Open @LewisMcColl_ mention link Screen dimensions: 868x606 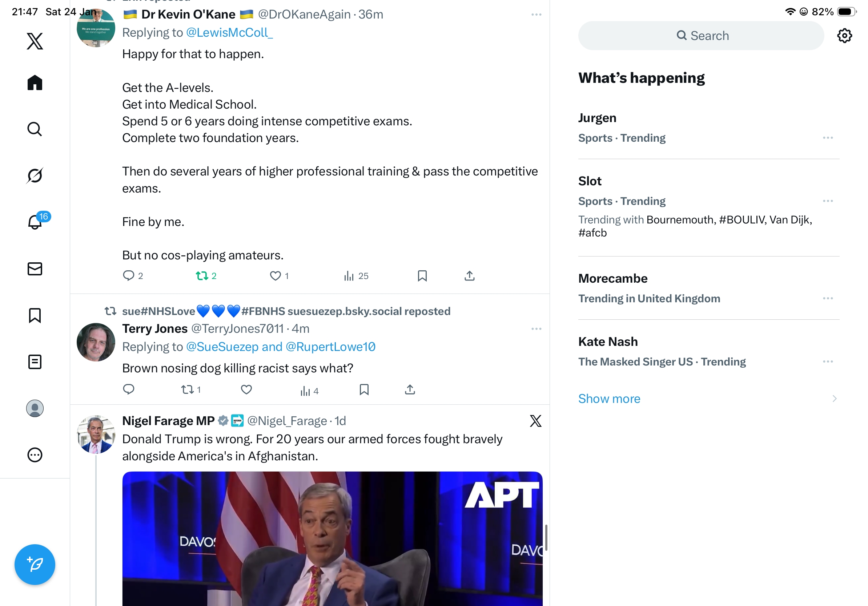point(229,33)
